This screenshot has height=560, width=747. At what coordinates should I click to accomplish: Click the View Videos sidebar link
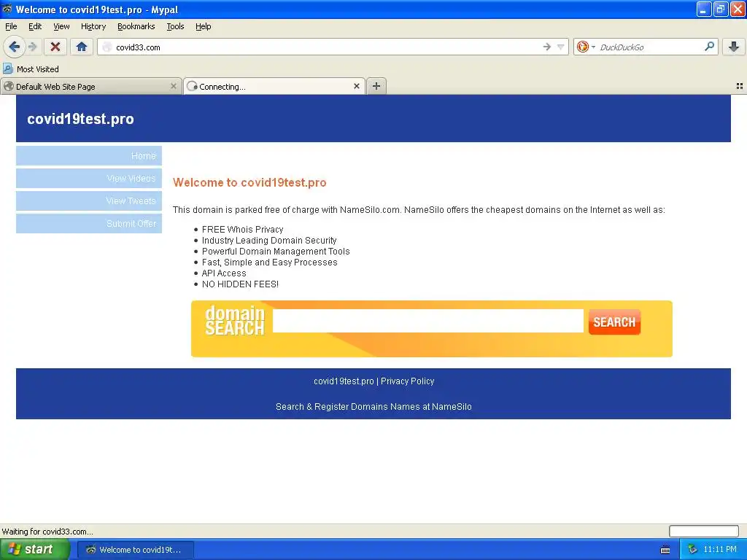tap(89, 178)
